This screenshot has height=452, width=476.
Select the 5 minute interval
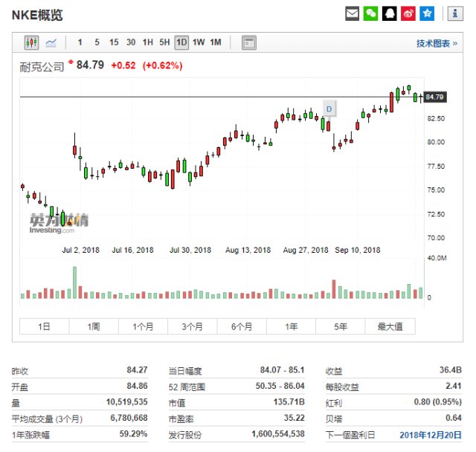pos(97,42)
